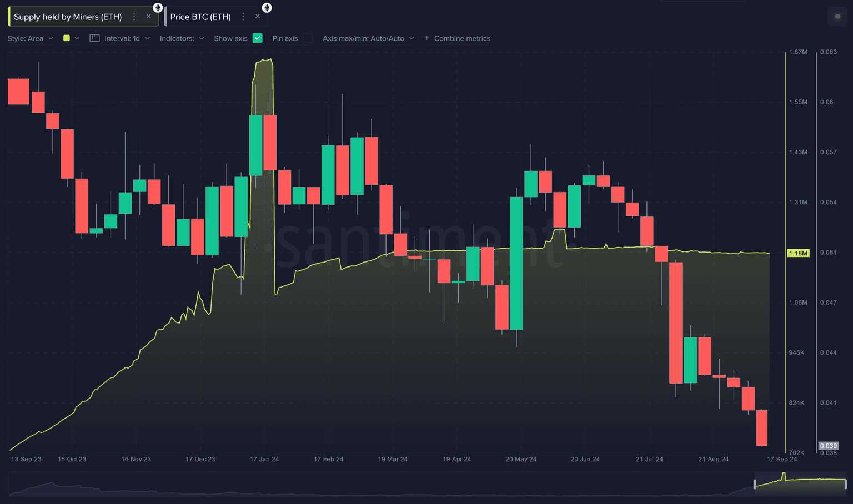Close the Supply held by Miners metric
The width and height of the screenshot is (853, 504).
click(x=148, y=17)
